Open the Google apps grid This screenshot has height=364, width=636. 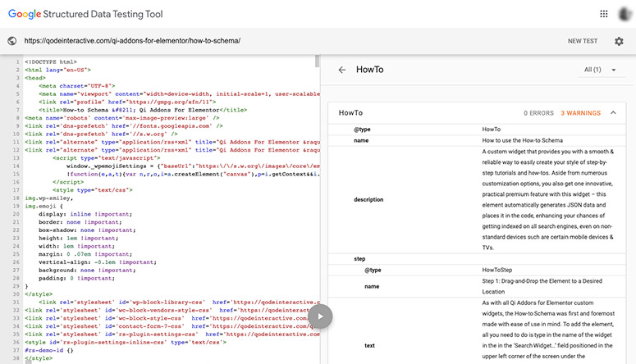pyautogui.click(x=604, y=14)
